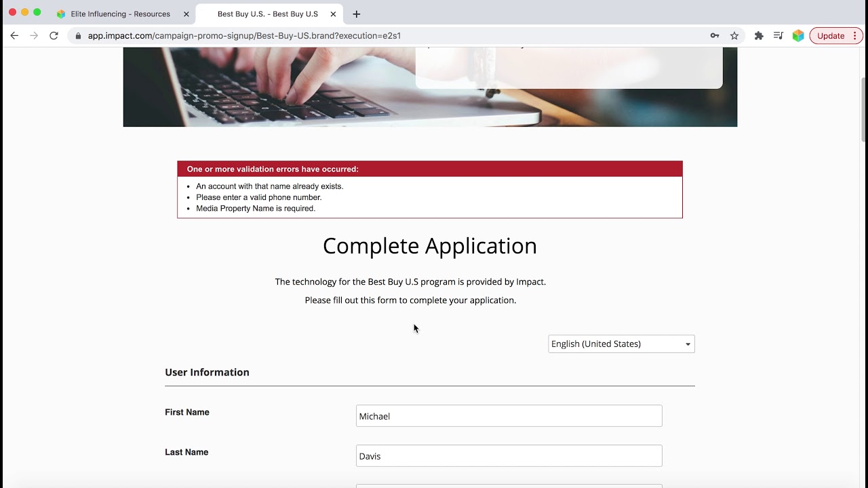
Task: Go back with the browser back arrow
Action: [x=14, y=36]
